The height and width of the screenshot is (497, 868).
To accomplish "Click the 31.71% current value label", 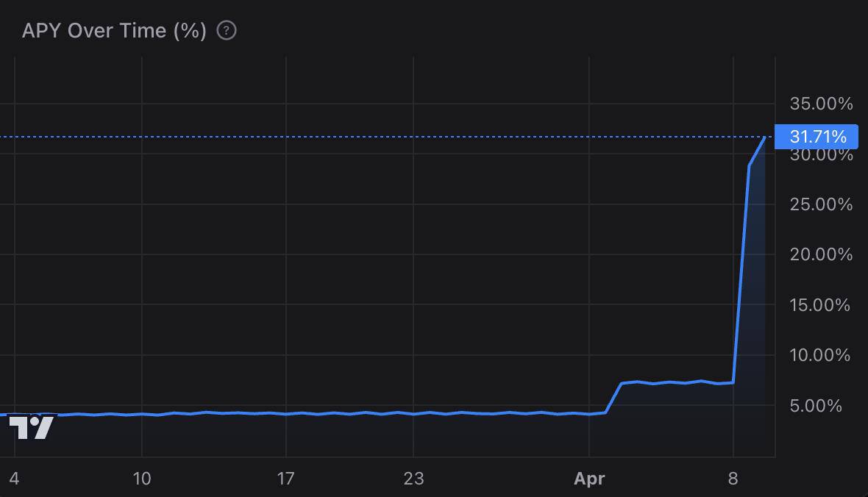I will pyautogui.click(x=817, y=137).
